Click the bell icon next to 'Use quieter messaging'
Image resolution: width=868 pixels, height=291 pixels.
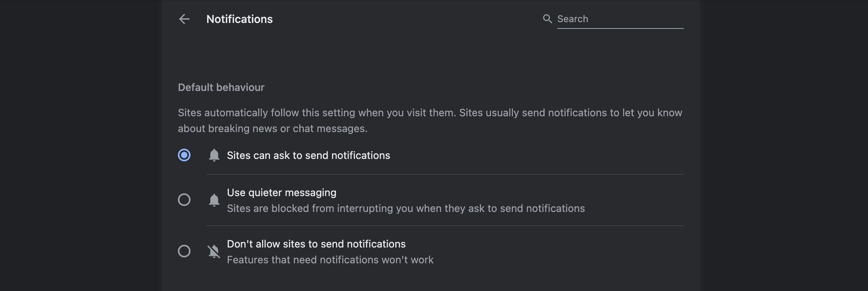point(214,200)
